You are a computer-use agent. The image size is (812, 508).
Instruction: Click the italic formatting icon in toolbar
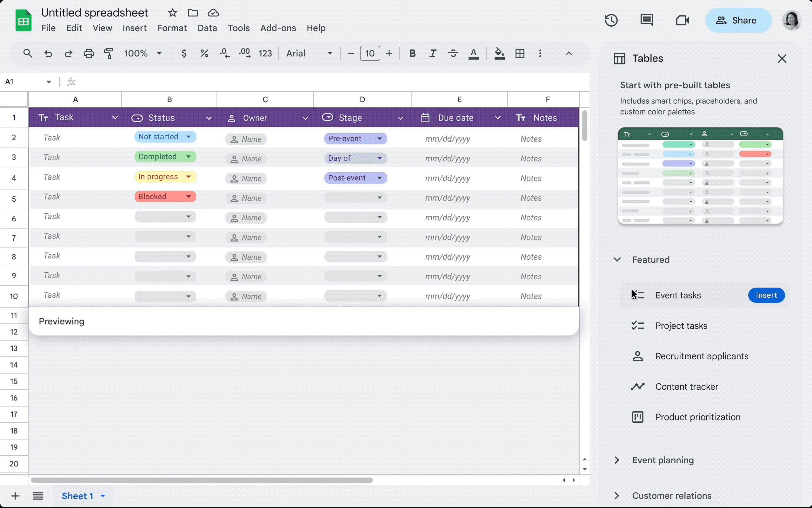tap(432, 53)
